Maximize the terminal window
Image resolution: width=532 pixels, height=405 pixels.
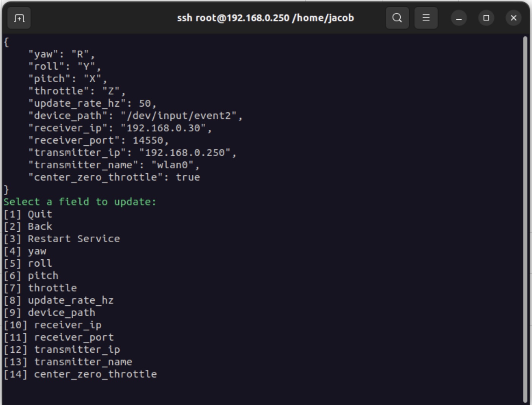coord(486,18)
